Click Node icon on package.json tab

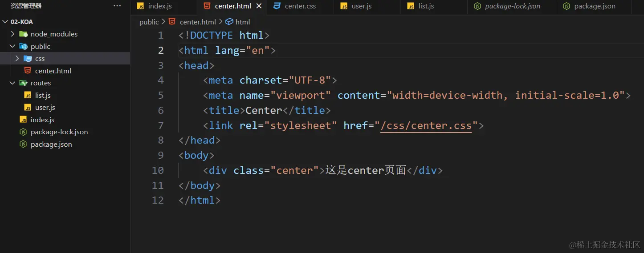pyautogui.click(x=566, y=6)
